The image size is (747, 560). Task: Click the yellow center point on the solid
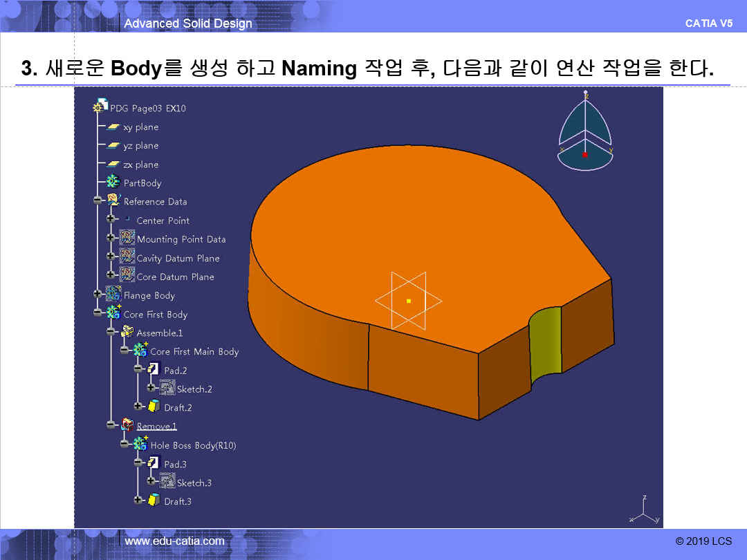click(x=409, y=301)
